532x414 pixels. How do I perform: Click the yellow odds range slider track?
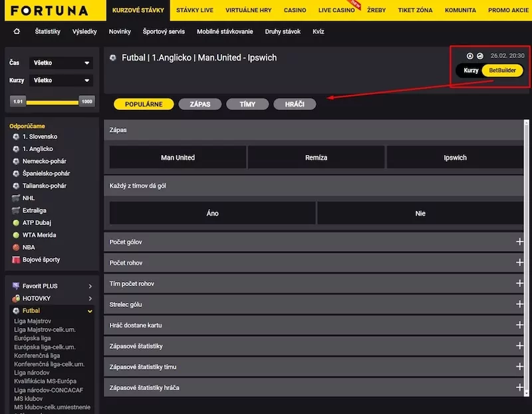point(53,103)
